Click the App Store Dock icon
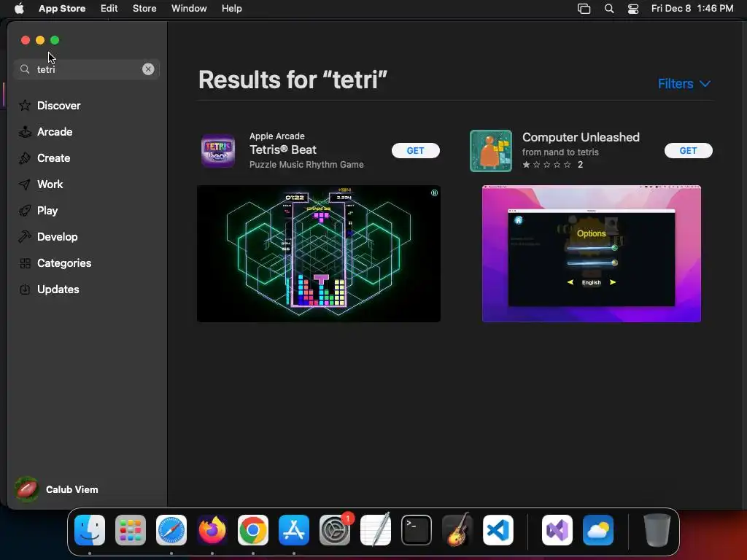Viewport: 747px width, 560px height. [x=294, y=530]
